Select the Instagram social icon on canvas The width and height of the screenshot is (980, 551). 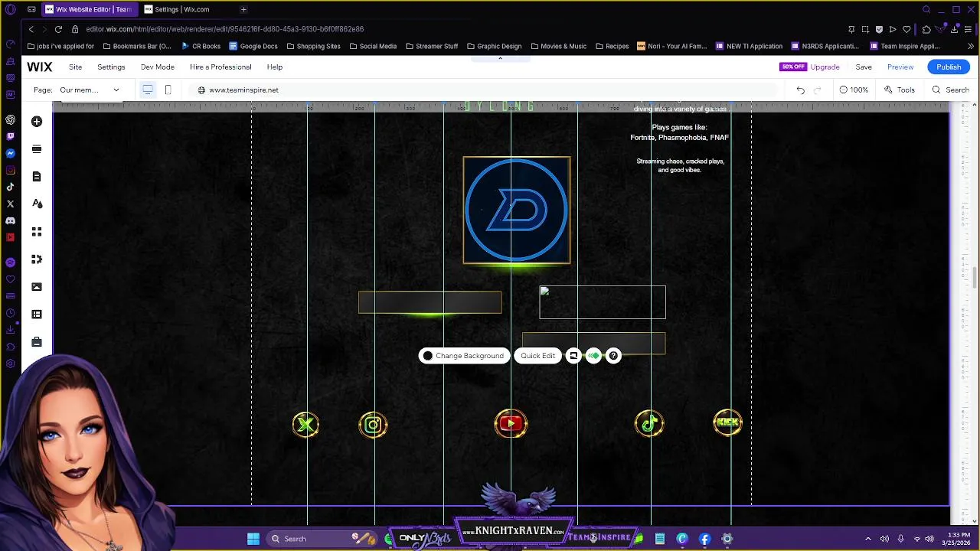tap(373, 425)
